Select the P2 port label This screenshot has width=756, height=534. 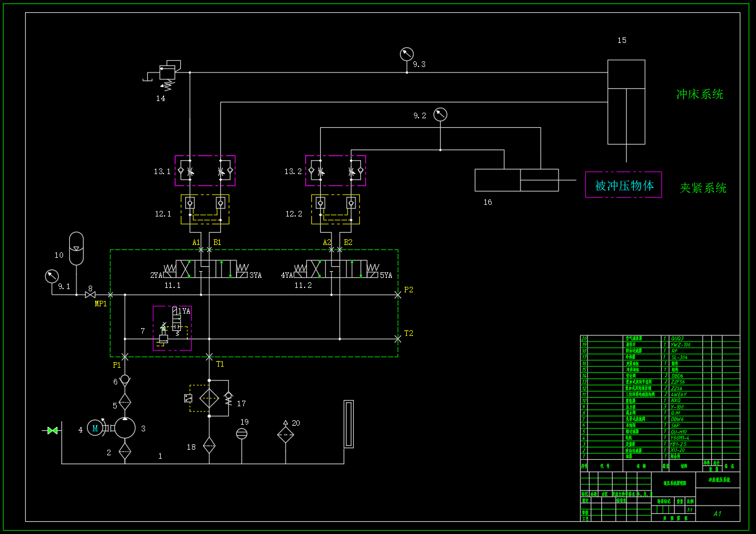[x=408, y=290]
